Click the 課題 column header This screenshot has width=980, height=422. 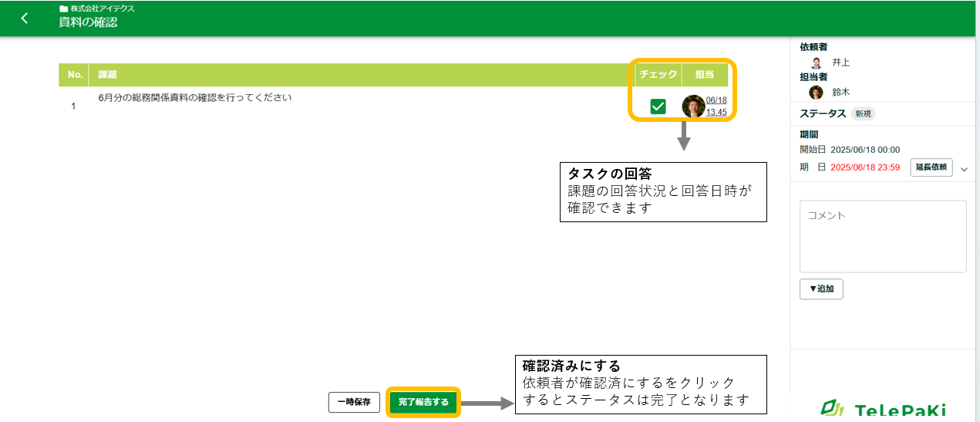[107, 75]
